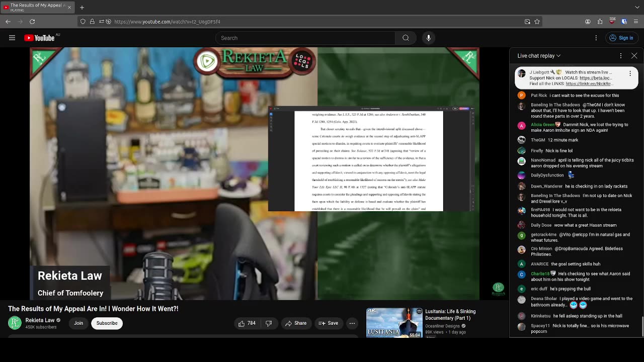This screenshot has height=362, width=644.
Task: Click the page scrollbar on right edge
Action: 641,327
